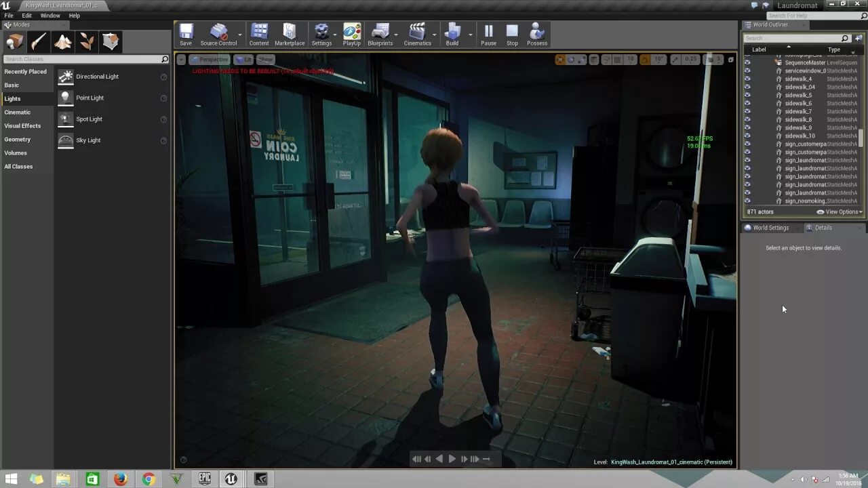Viewport: 868px width, 488px height.
Task: Click the Search Classes input field
Action: tap(85, 59)
